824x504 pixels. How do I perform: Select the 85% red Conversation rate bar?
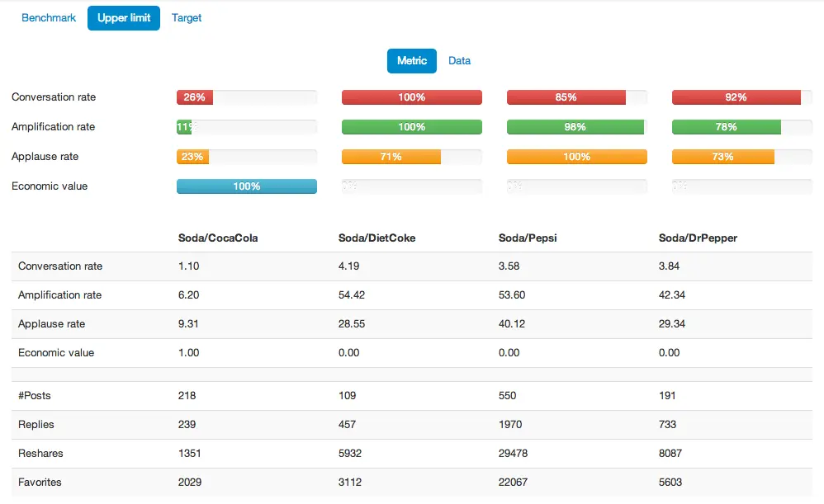click(x=566, y=97)
